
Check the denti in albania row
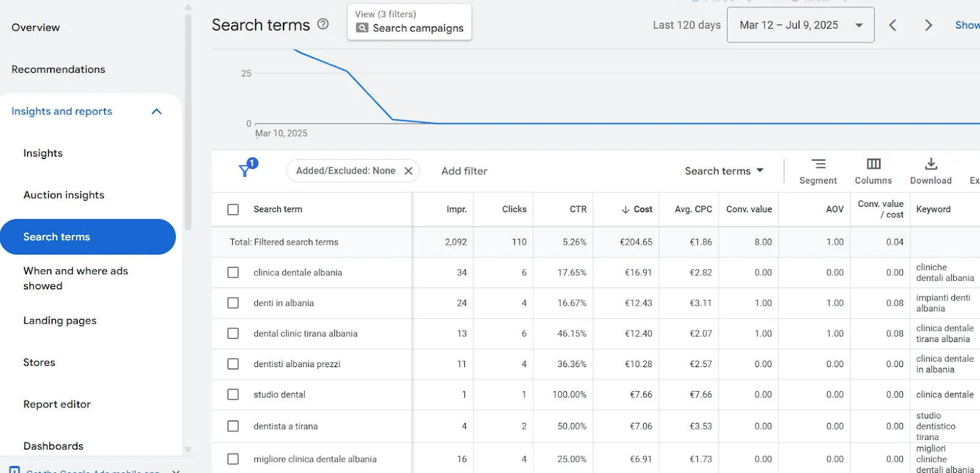(x=233, y=303)
